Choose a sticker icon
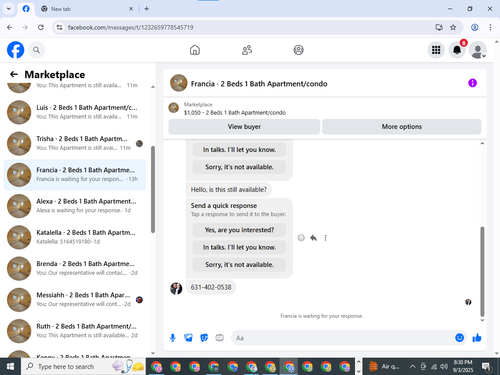Screen dimensions: 500x375 click(x=204, y=338)
